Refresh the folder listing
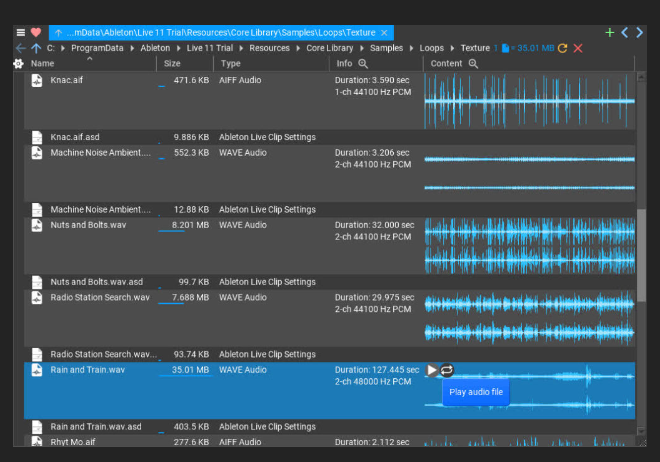This screenshot has width=660, height=462. [562, 48]
